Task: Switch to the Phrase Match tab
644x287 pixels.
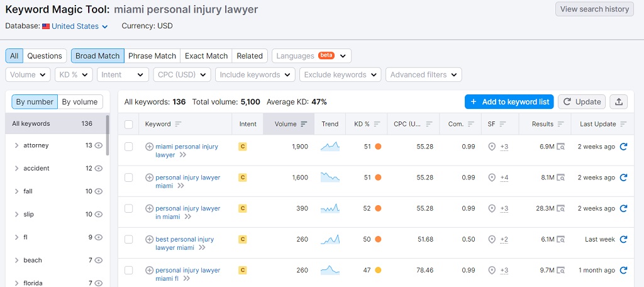Action: tap(152, 56)
